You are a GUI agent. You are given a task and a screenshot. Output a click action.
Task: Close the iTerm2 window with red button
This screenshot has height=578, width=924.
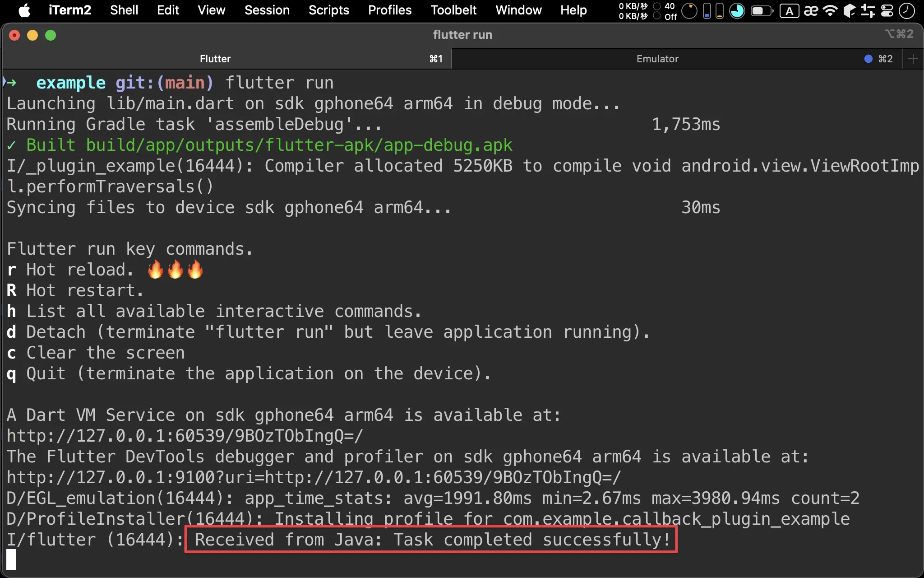click(14, 35)
